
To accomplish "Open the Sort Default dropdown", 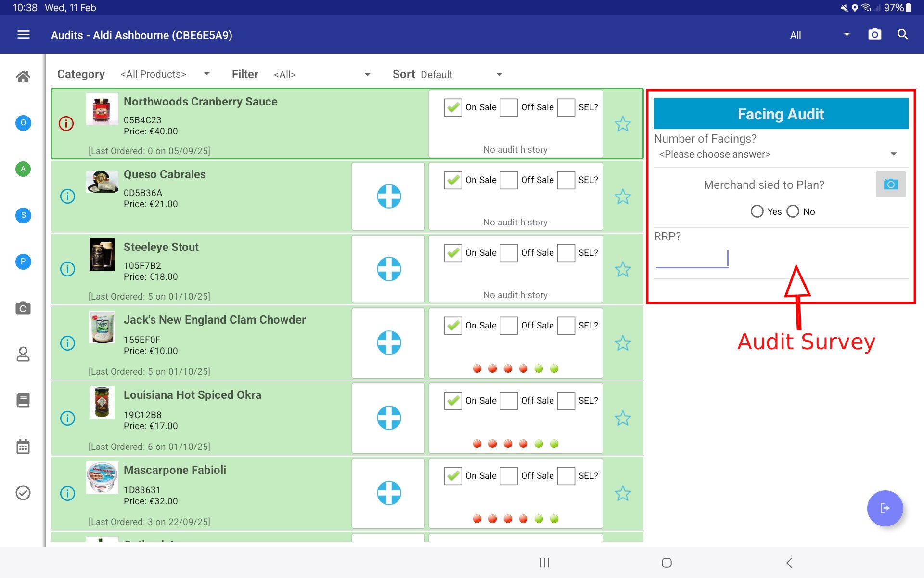I will point(461,74).
